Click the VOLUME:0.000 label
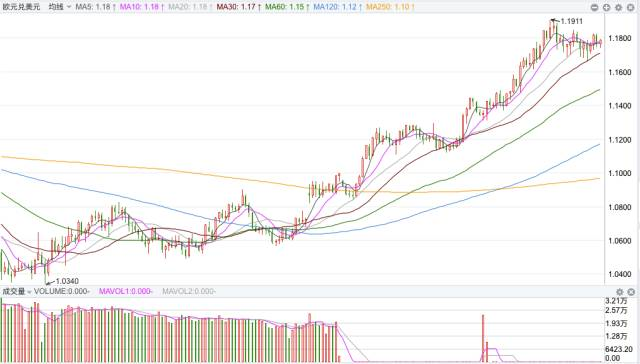Screen dimensions: 640x364 coord(62,291)
